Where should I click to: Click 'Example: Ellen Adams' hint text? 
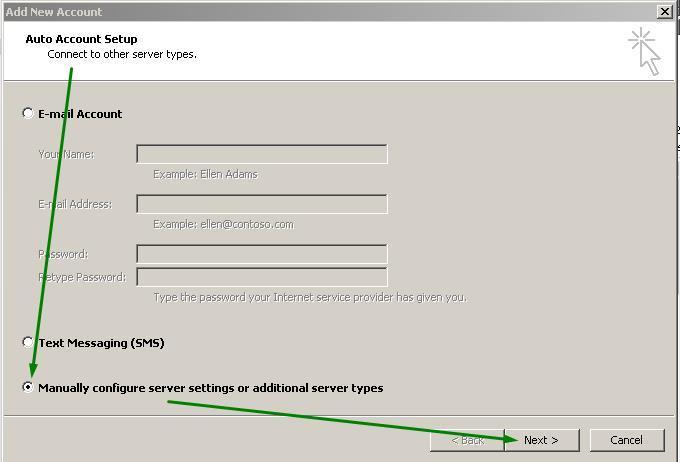[x=205, y=174]
